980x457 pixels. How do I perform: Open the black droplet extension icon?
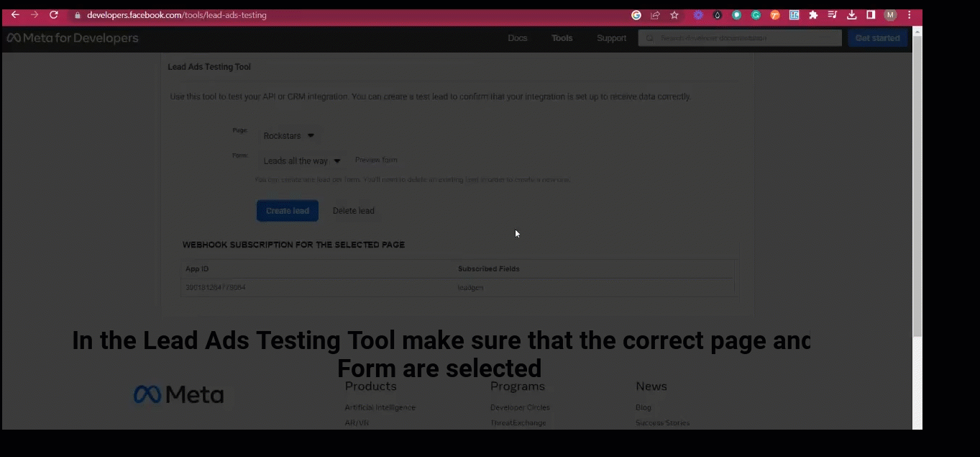point(718,15)
